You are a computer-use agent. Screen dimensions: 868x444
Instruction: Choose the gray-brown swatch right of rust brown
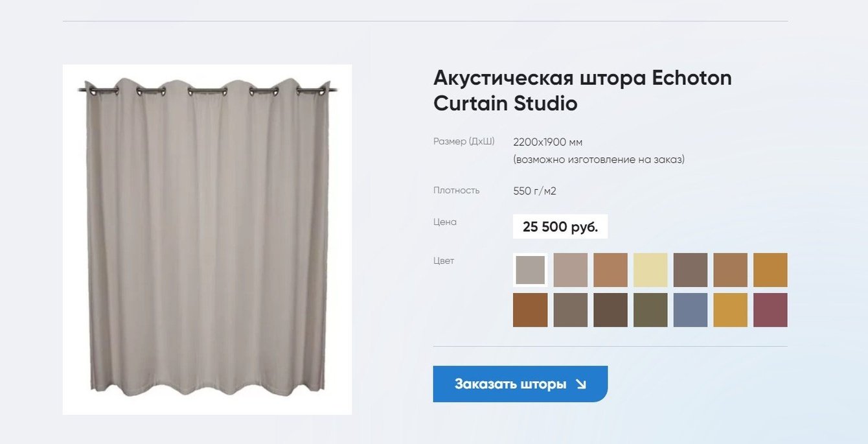[570, 310]
